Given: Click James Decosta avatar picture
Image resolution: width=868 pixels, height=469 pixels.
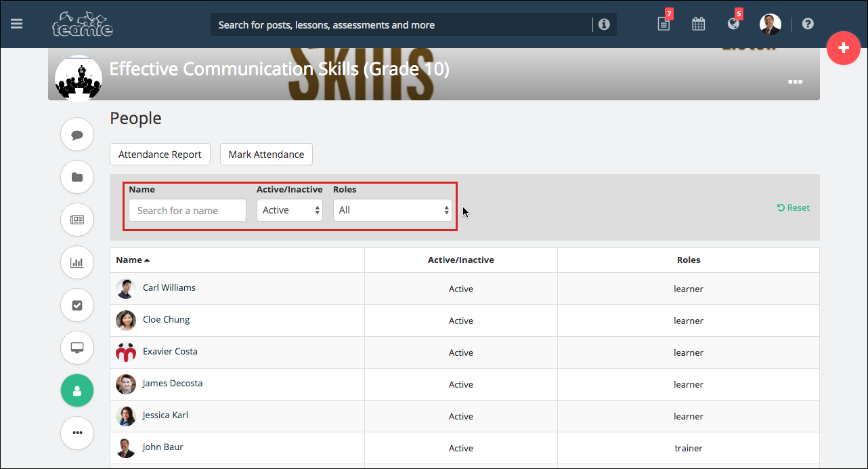Looking at the screenshot, I should click(126, 384).
